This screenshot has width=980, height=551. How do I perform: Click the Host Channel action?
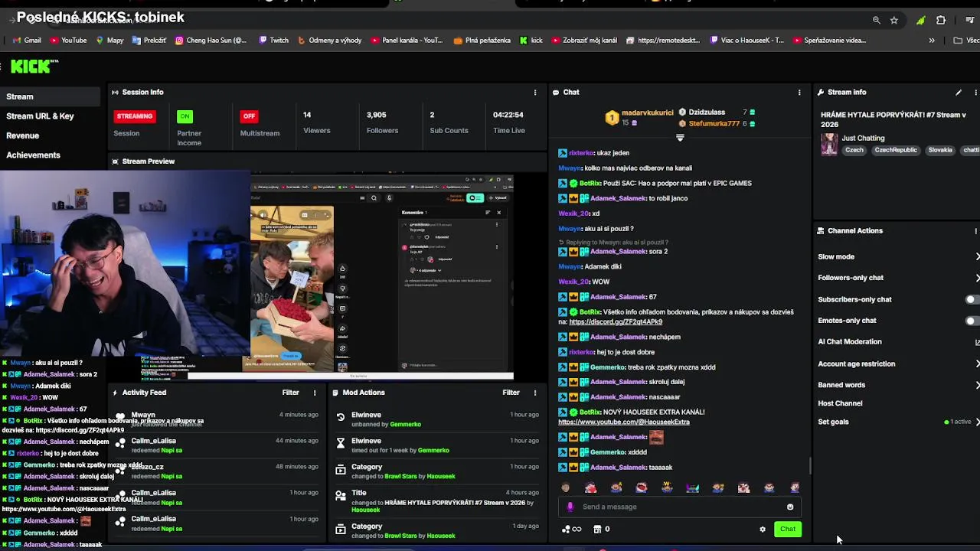pos(840,403)
